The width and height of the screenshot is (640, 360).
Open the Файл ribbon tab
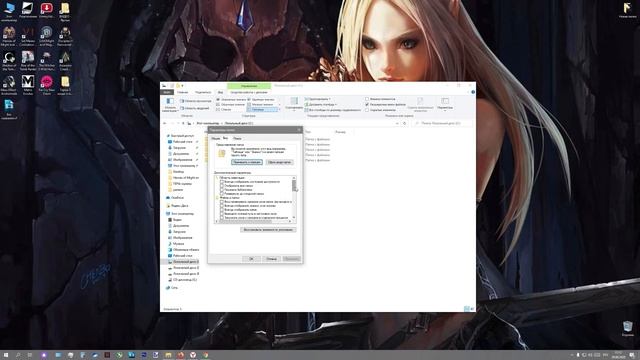(167, 92)
